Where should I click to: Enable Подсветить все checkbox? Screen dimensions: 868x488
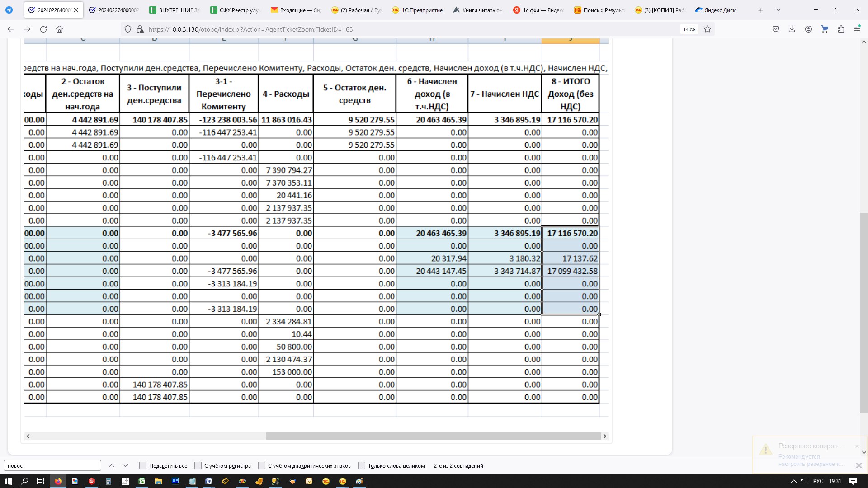(x=143, y=465)
